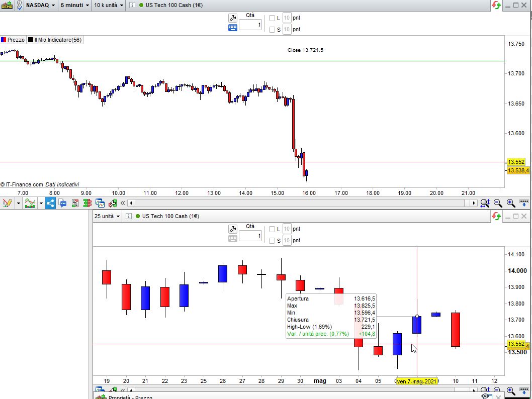Click top chart S points value field
Image resolution: width=532 pixels, height=399 pixels.
pos(287,30)
